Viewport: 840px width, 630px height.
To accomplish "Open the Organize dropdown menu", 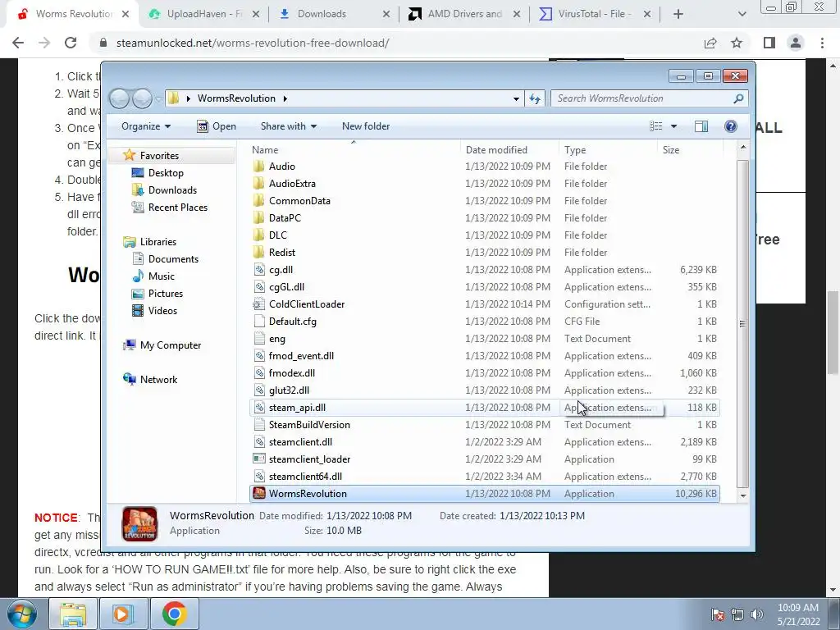I will [x=146, y=126].
